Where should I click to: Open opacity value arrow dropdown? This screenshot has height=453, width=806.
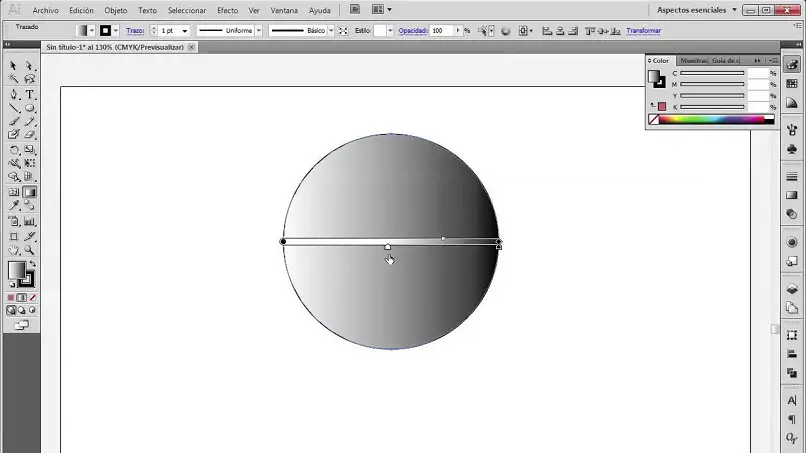[x=457, y=31]
